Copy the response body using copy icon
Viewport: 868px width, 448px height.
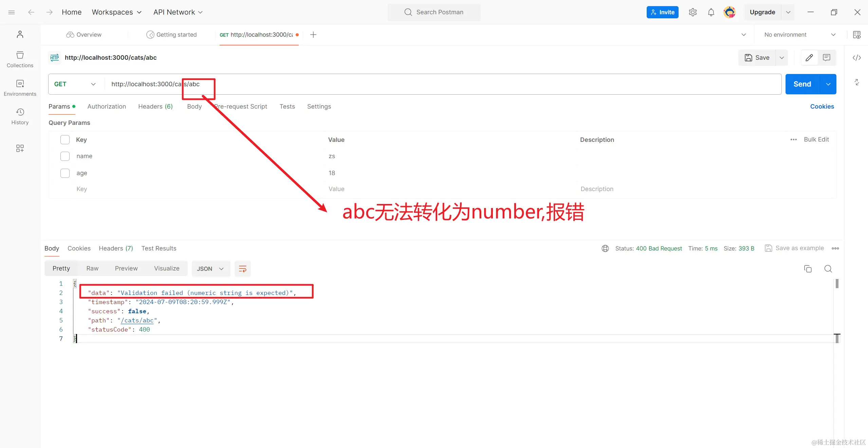pos(808,268)
